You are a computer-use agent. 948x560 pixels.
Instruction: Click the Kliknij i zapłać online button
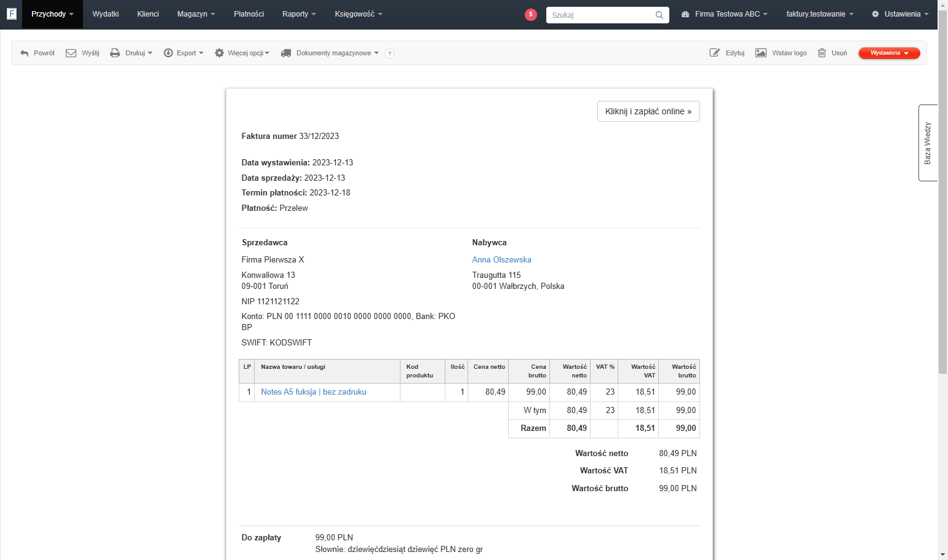648,111
